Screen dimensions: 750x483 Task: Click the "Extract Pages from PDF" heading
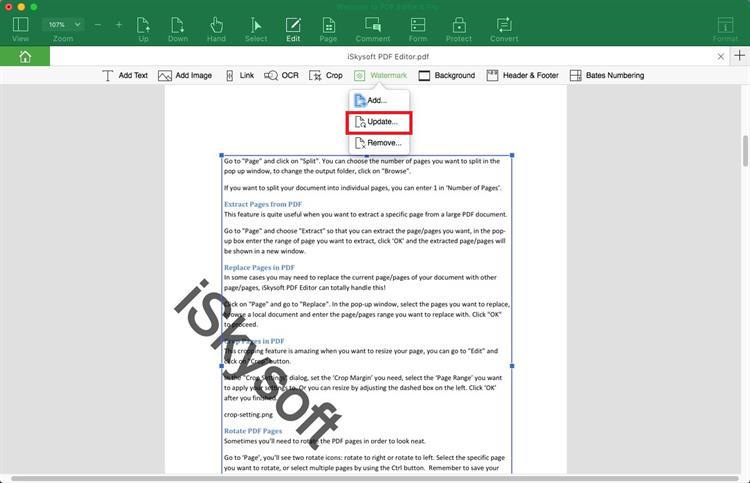click(x=263, y=204)
